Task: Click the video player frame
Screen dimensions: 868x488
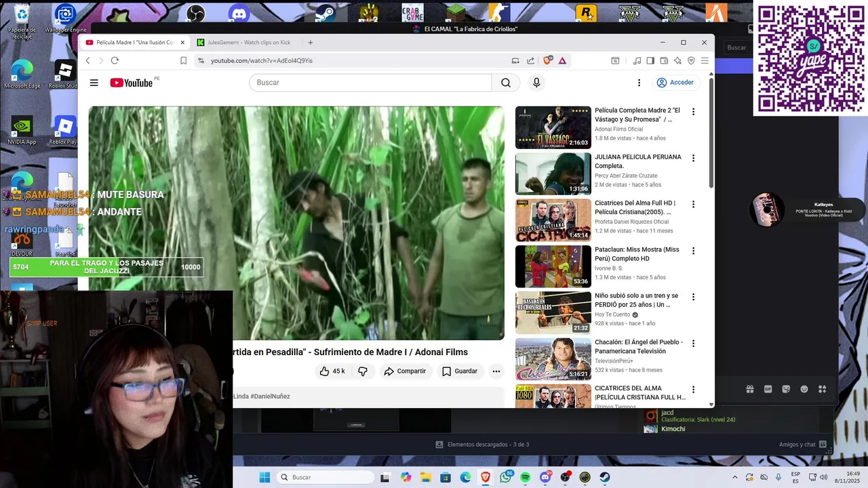Action: tap(296, 223)
